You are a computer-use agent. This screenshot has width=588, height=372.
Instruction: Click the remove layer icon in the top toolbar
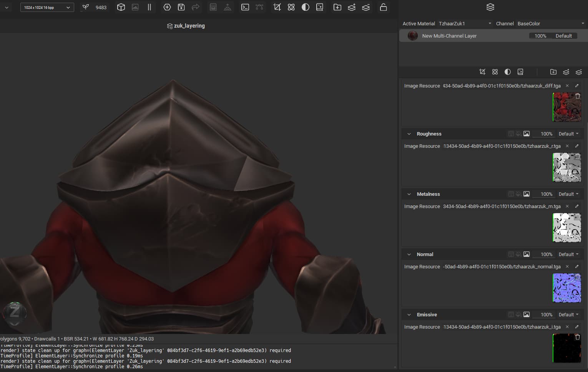366,7
